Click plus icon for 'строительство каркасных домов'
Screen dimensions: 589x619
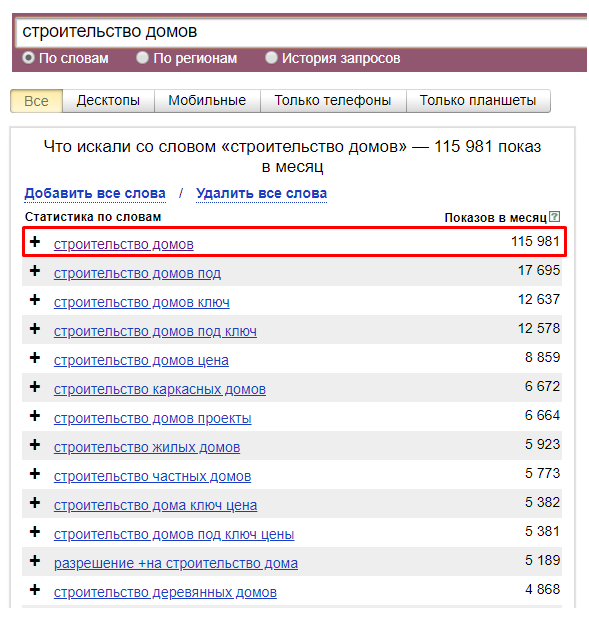tap(35, 386)
